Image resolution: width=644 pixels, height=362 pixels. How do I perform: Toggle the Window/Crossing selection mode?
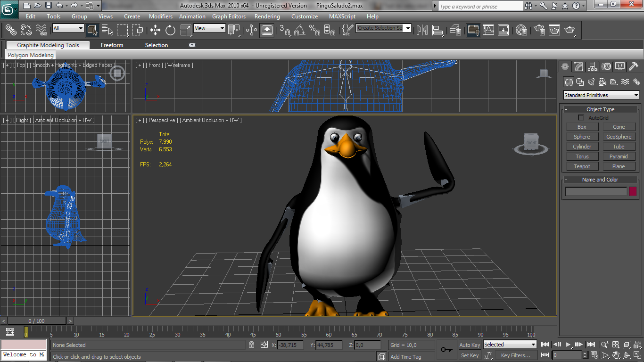click(x=138, y=30)
